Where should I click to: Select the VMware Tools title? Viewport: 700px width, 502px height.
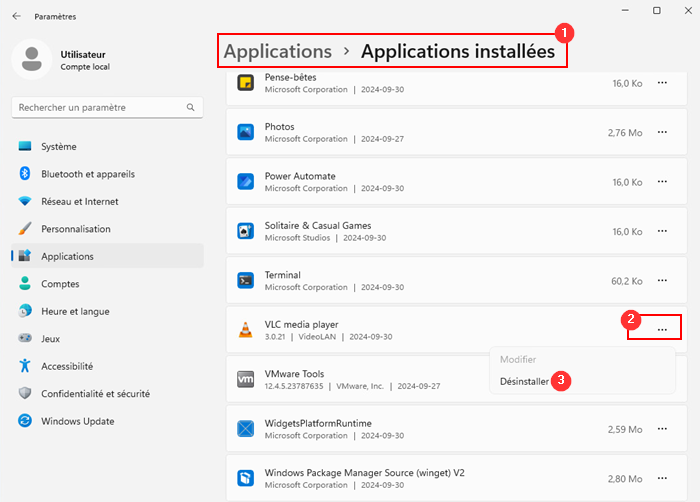[x=294, y=373]
